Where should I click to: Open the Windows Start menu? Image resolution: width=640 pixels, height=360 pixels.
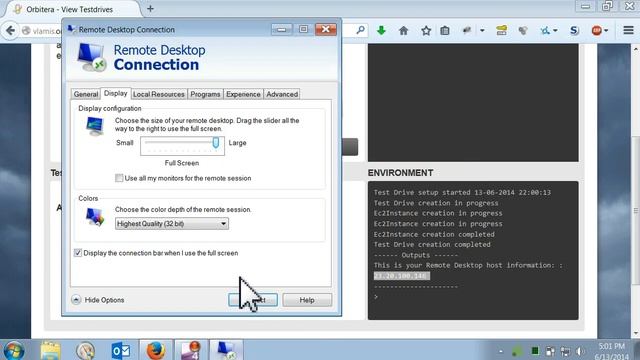pos(13,351)
